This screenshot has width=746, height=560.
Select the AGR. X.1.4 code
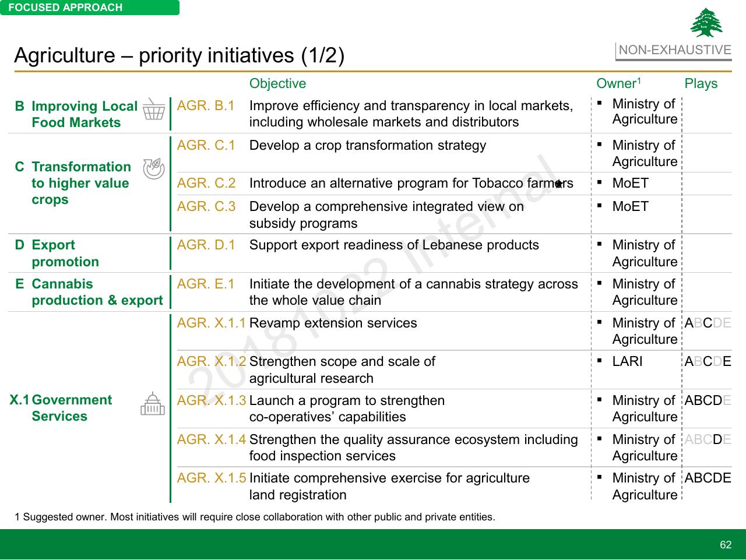point(212,439)
